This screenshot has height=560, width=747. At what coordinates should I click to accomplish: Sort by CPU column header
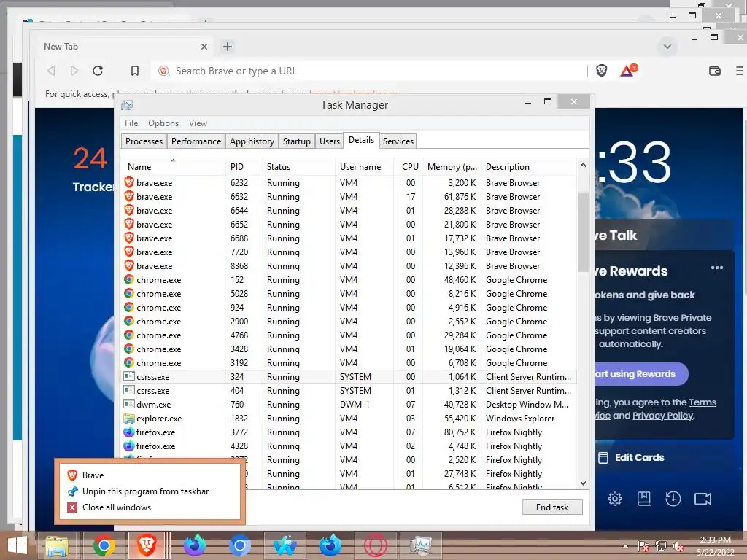(x=410, y=167)
